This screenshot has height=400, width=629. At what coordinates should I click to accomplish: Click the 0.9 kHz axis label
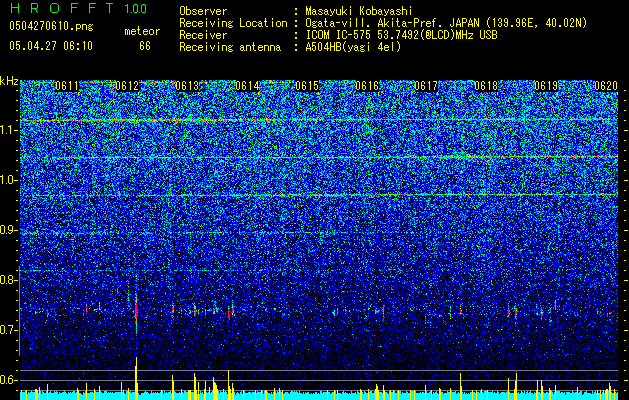point(8,230)
